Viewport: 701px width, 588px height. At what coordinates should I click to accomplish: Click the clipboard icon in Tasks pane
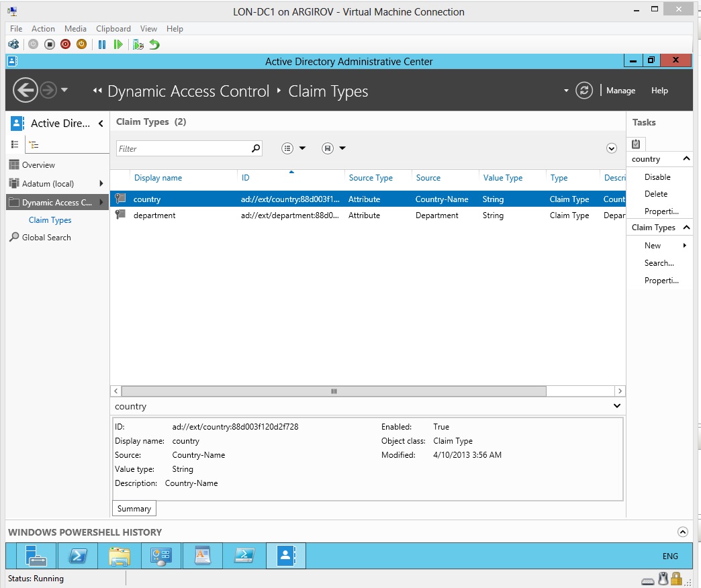tap(636, 144)
